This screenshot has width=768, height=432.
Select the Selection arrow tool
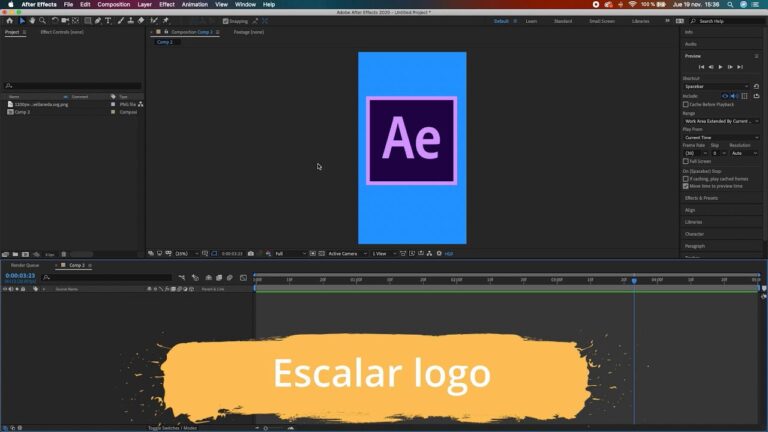pyautogui.click(x=22, y=21)
